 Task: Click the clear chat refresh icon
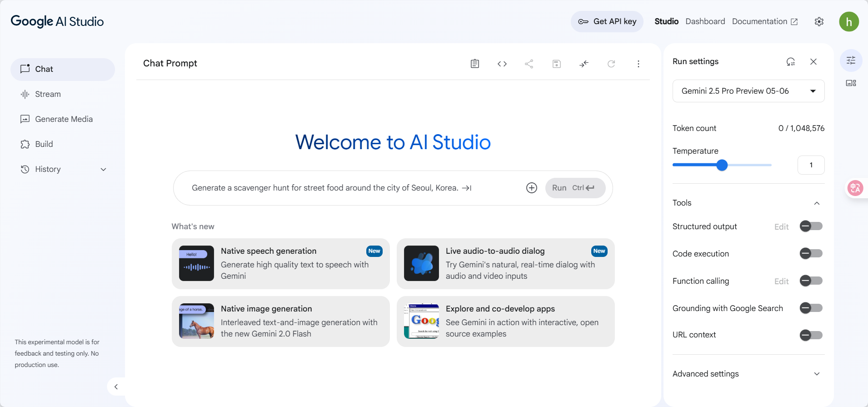(611, 64)
